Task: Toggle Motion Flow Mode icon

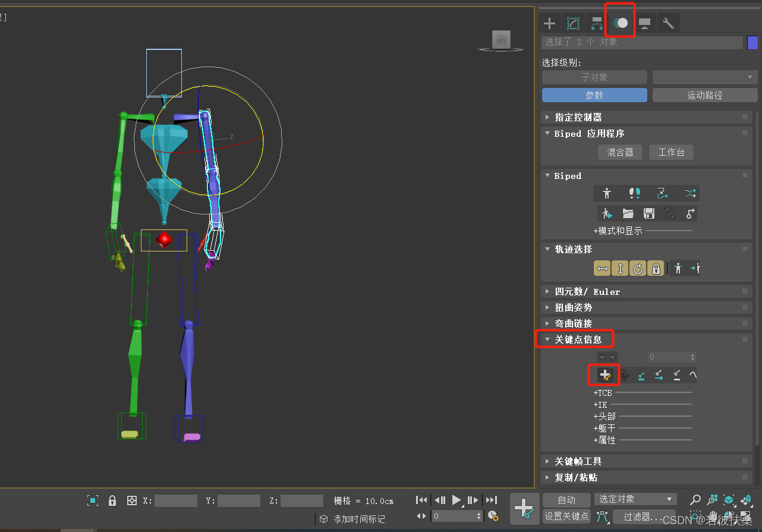Action: (662, 193)
